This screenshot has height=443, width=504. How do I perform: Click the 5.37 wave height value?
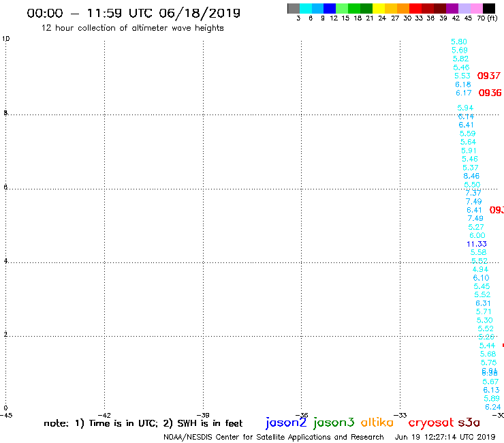470,168
